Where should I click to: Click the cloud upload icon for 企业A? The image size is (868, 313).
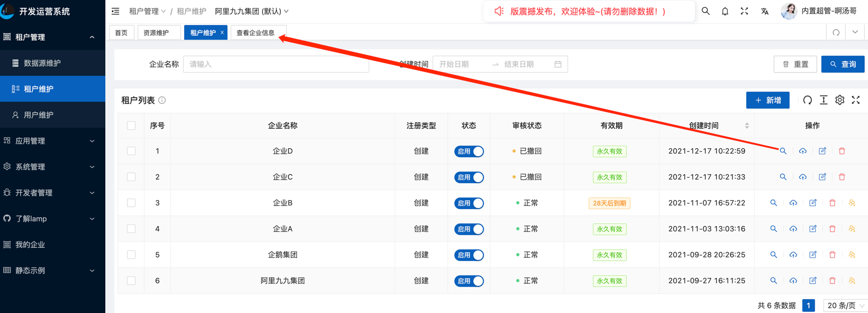[x=793, y=229]
